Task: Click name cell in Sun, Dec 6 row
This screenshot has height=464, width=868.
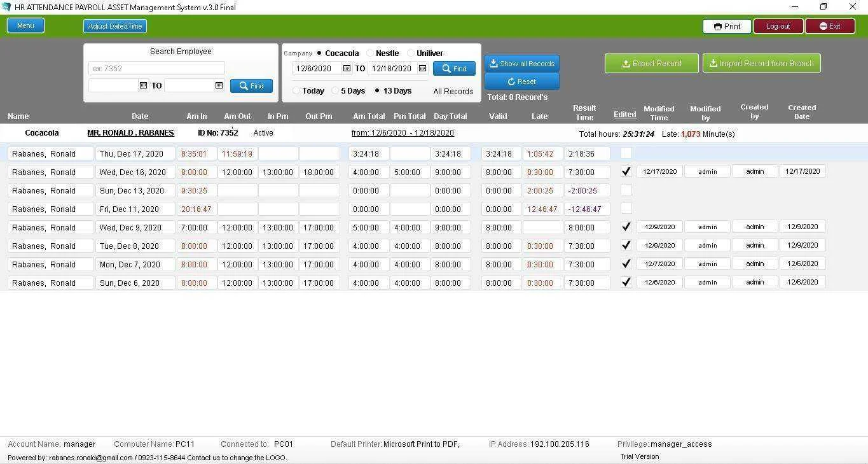Action: click(51, 283)
